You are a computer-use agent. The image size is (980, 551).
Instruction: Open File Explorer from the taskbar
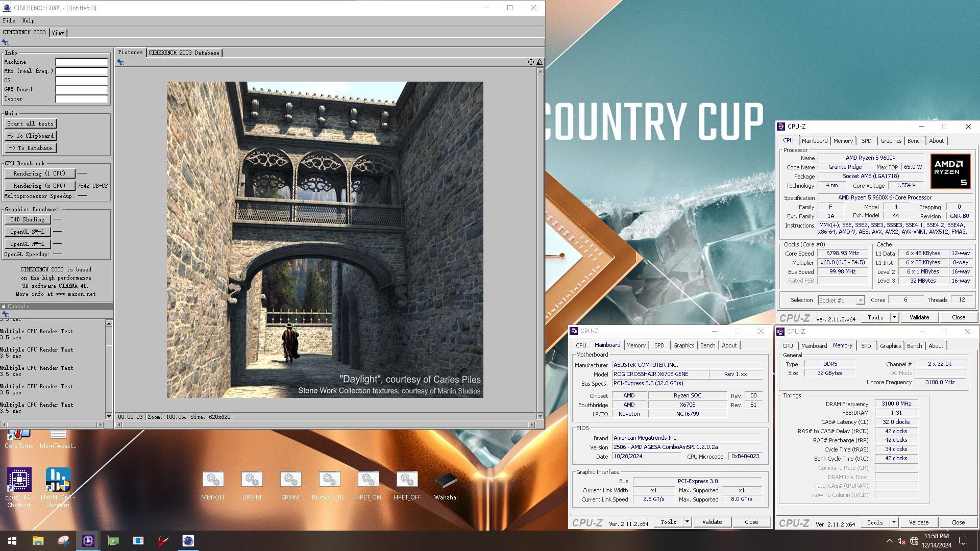click(x=38, y=541)
